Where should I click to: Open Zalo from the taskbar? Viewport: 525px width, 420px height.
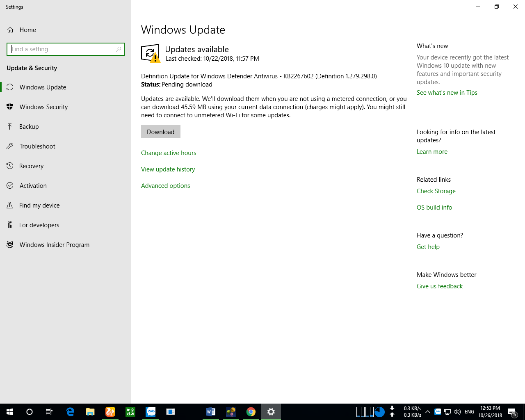click(151, 412)
